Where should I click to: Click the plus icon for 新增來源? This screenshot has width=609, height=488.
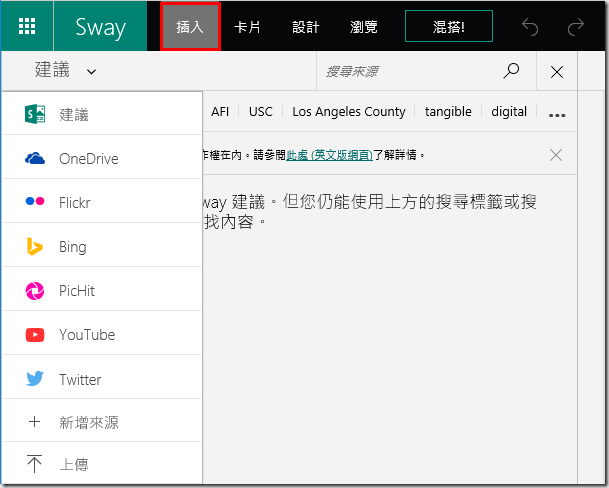35,422
